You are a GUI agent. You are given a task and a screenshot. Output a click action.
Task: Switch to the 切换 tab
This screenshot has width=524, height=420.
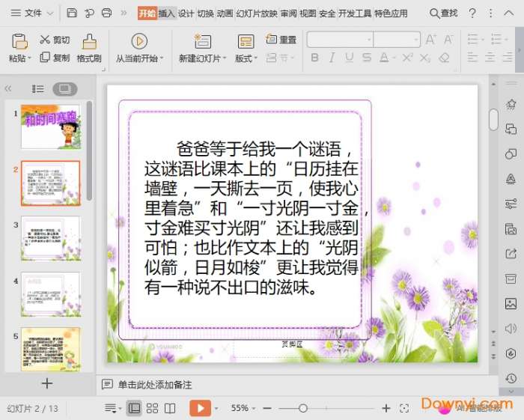206,13
